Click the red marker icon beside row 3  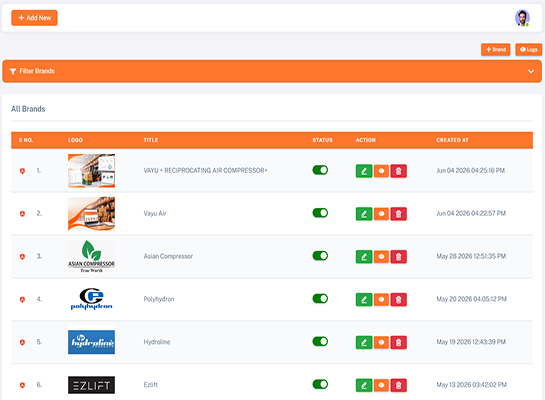tap(22, 256)
